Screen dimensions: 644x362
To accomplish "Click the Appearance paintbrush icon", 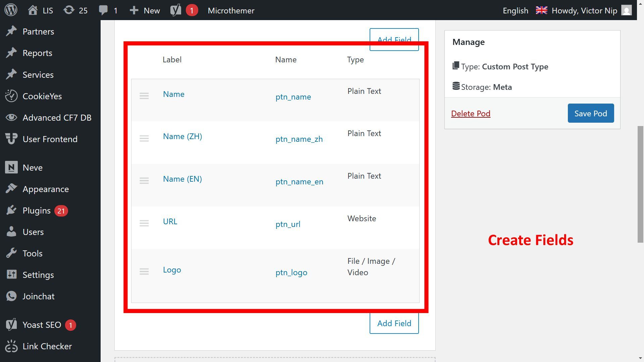I will (11, 189).
